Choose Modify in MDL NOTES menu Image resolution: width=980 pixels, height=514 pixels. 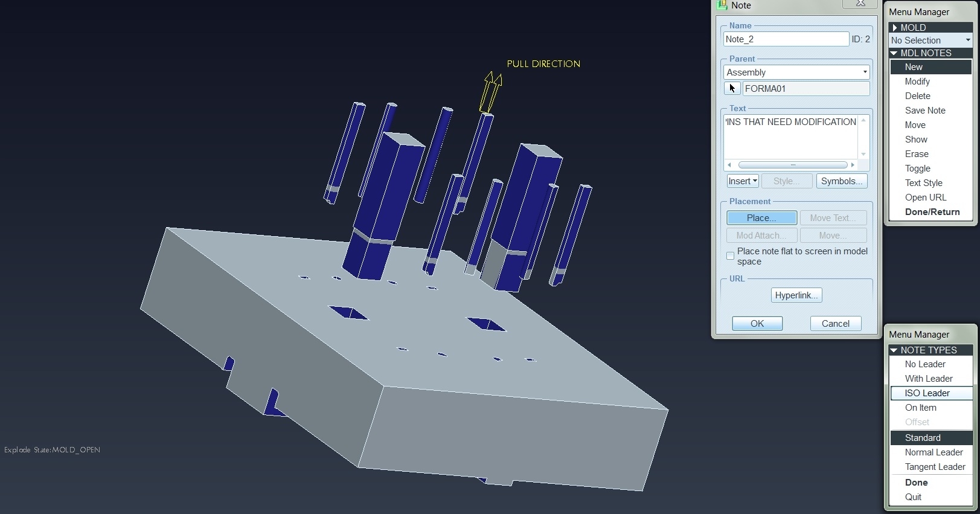point(917,82)
